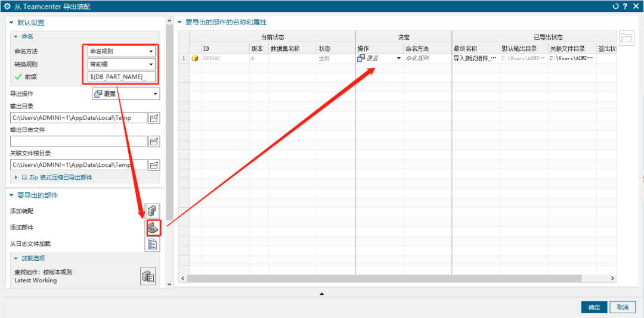Collapse the Parts to Export (要导出的部件) section
644x318 pixels.
11,195
